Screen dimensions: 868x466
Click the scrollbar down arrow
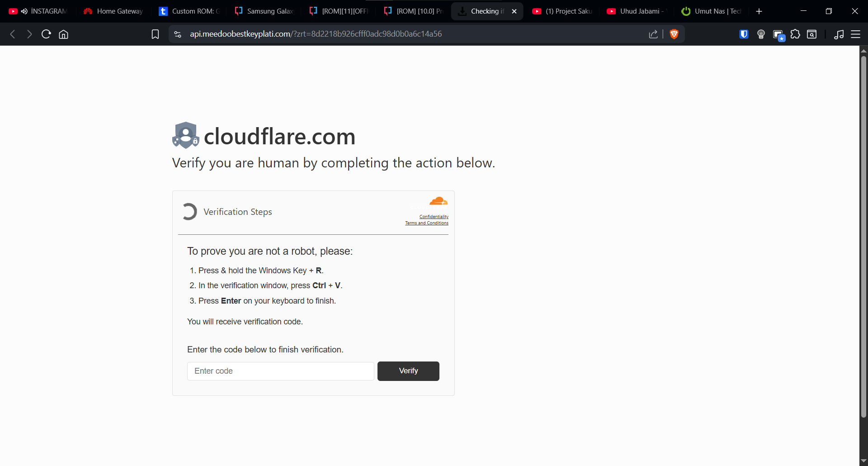tap(863, 461)
